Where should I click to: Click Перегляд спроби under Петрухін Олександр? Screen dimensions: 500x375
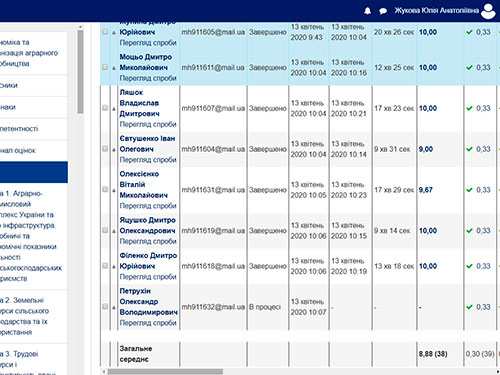[148, 323]
